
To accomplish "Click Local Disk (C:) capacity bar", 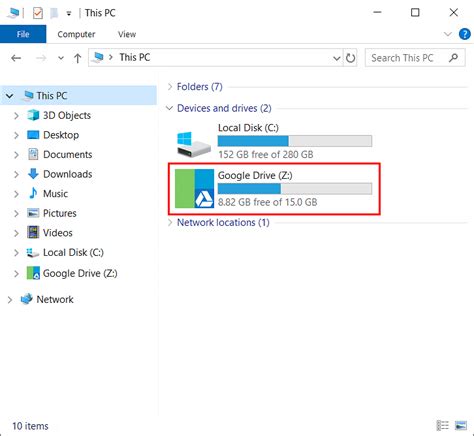I will point(295,141).
